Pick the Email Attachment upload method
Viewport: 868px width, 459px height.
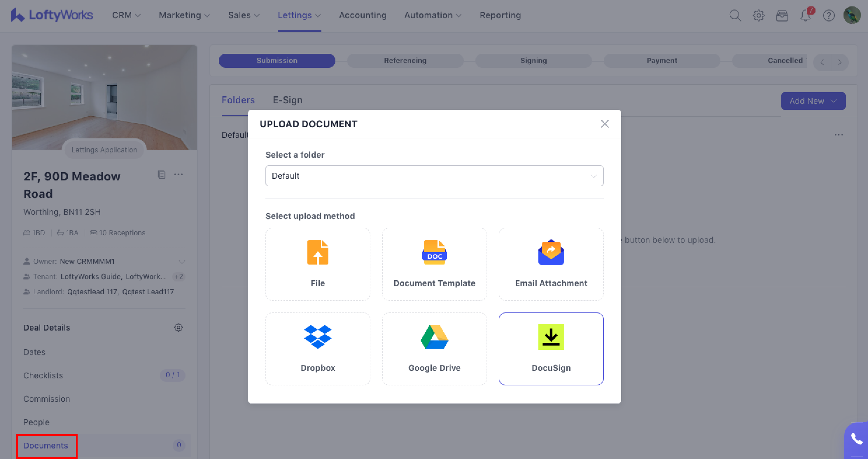pos(551,264)
